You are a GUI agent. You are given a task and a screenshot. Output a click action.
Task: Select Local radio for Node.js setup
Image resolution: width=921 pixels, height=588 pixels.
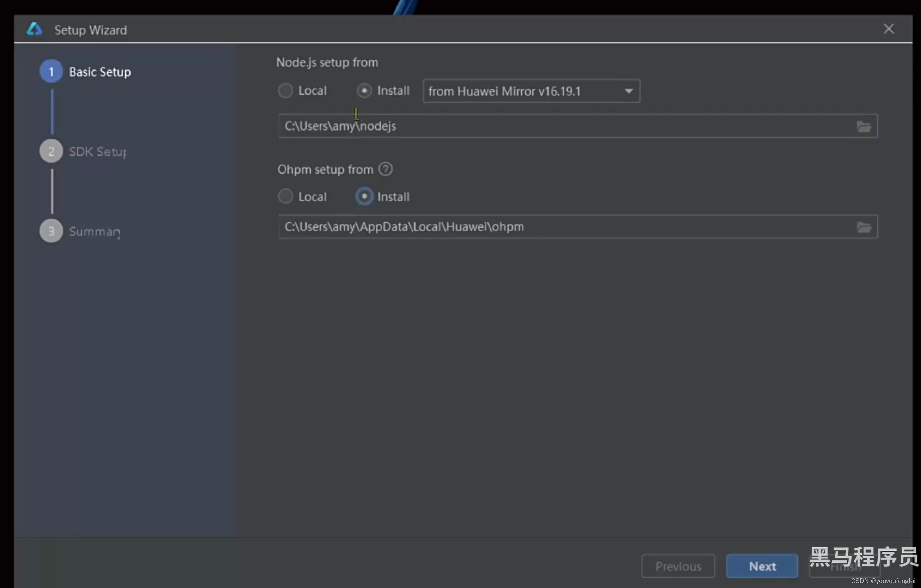click(x=285, y=91)
